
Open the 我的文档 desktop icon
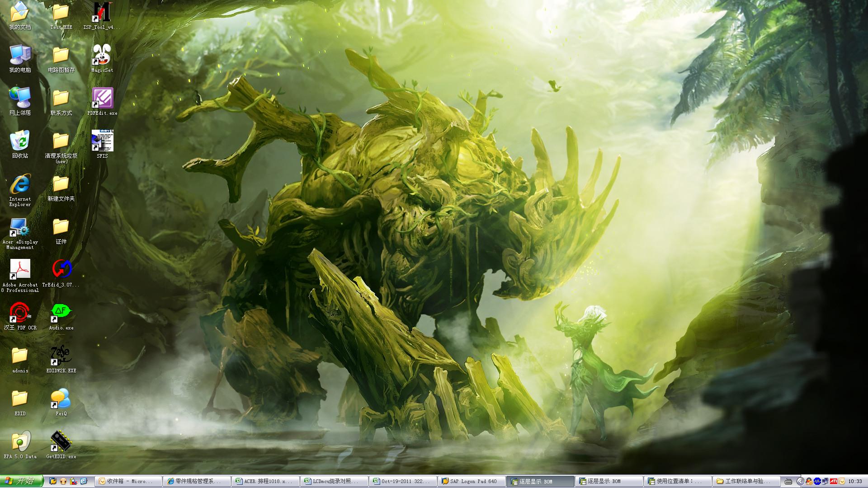20,16
